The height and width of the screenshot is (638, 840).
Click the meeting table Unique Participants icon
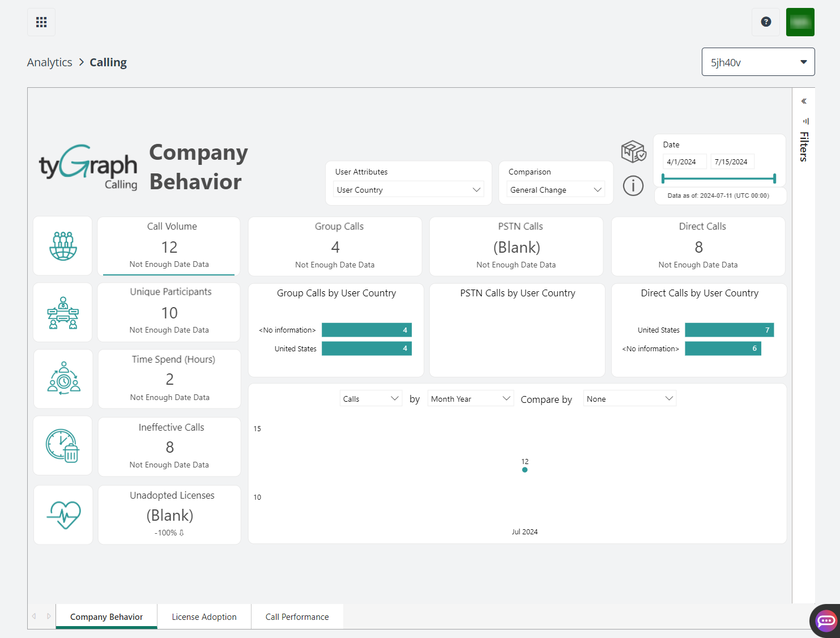(x=63, y=313)
